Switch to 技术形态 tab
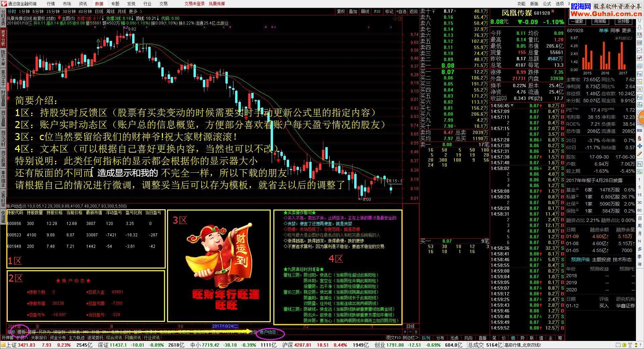The height and width of the screenshot is (349, 644). point(622,259)
